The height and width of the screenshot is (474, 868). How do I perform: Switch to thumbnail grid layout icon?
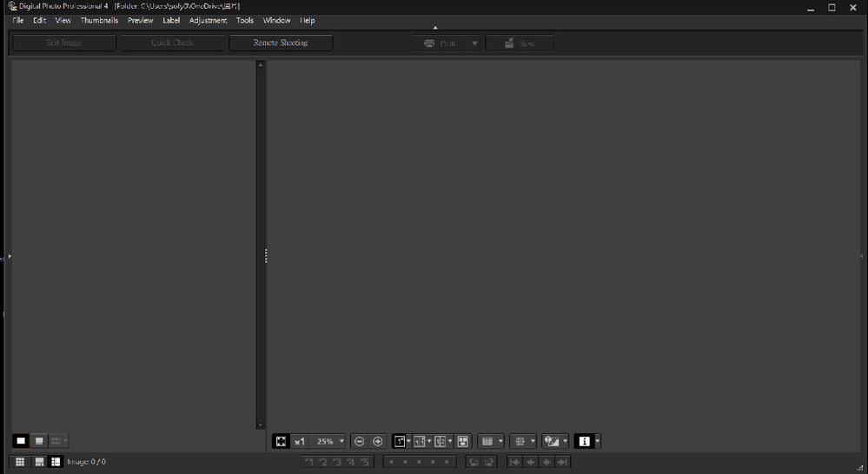19,462
